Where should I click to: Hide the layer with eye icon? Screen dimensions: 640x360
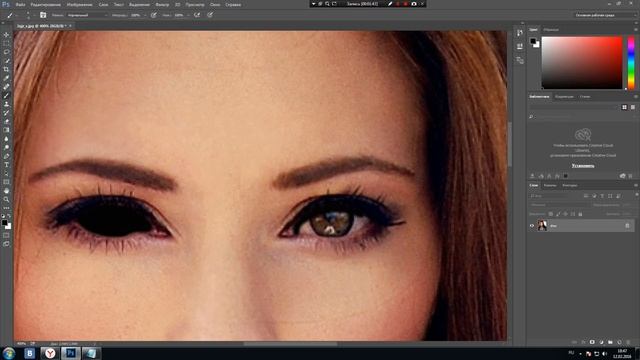(x=532, y=226)
